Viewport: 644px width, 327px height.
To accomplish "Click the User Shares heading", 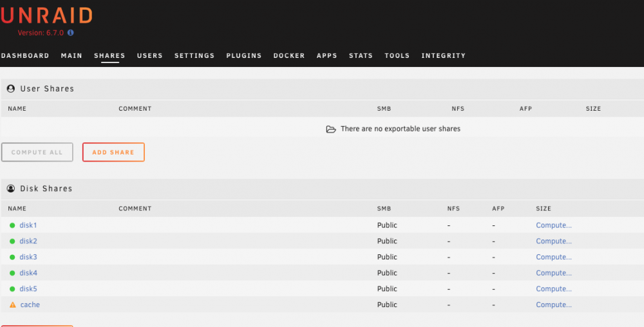I will point(47,89).
